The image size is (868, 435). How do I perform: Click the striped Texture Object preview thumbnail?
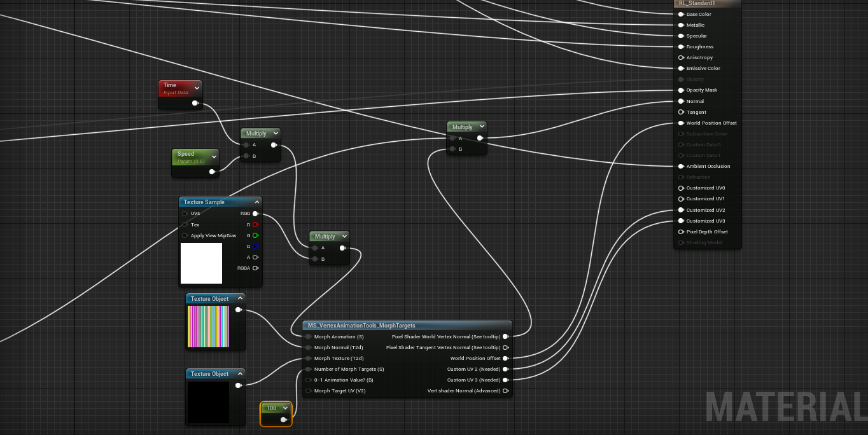[208, 327]
